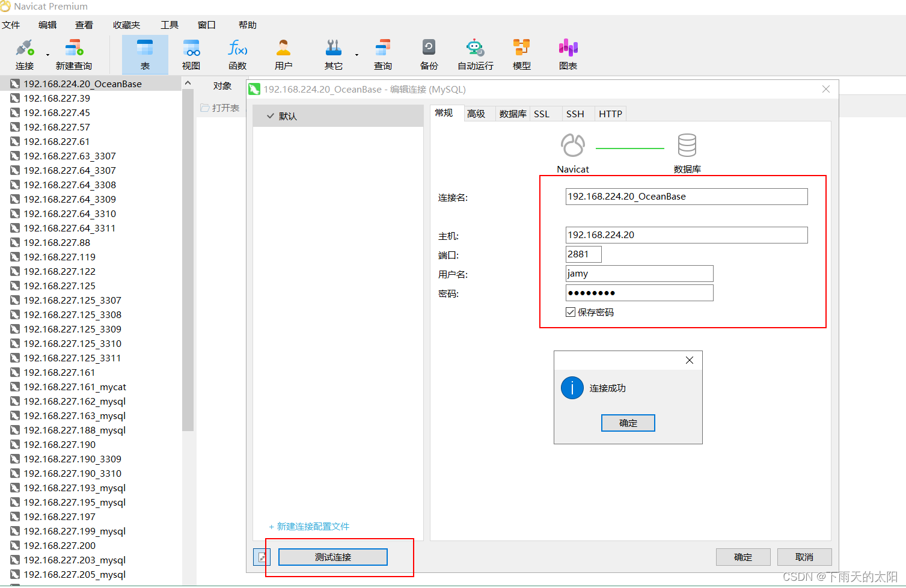This screenshot has width=906, height=588.
Task: Click the 端口 input field
Action: coord(583,254)
